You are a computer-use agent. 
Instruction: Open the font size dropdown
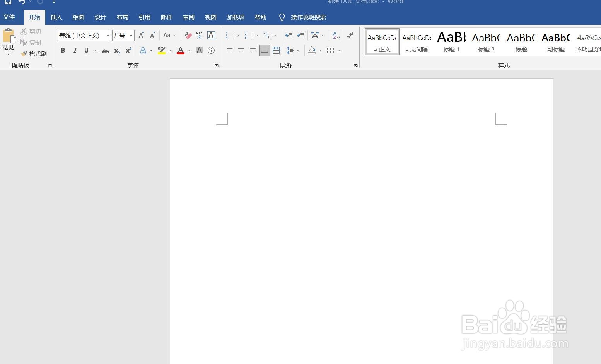[x=131, y=35]
